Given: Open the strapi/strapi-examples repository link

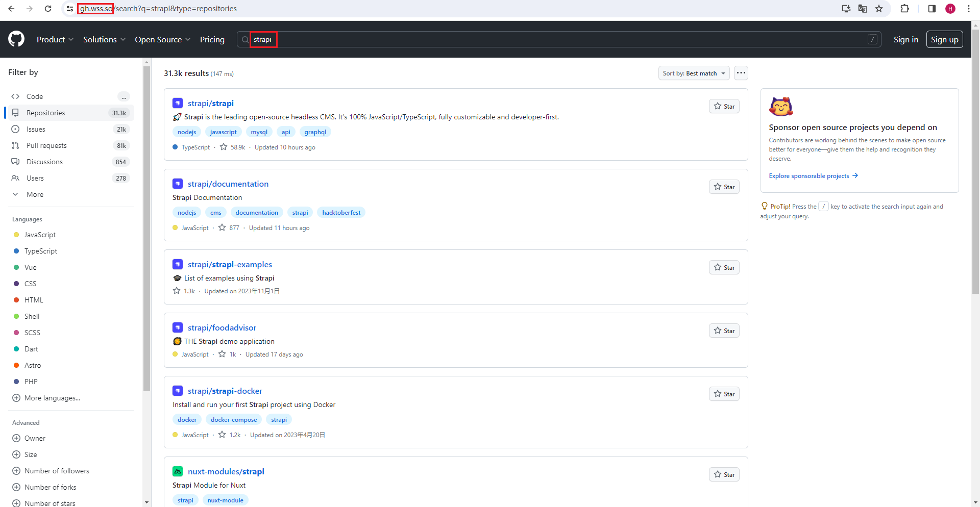Looking at the screenshot, I should pyautogui.click(x=230, y=264).
